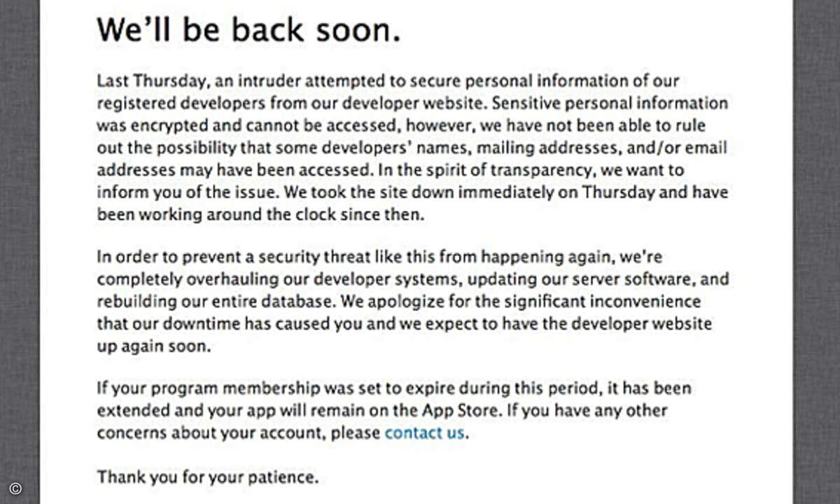Click the words "up again soon."
840x504 pixels.
[x=153, y=347]
